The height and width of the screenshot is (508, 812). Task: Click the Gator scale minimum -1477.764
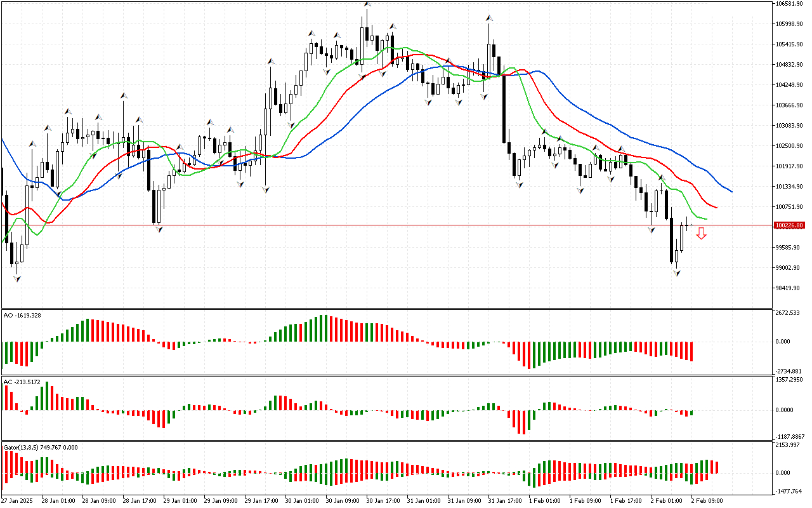pos(789,491)
